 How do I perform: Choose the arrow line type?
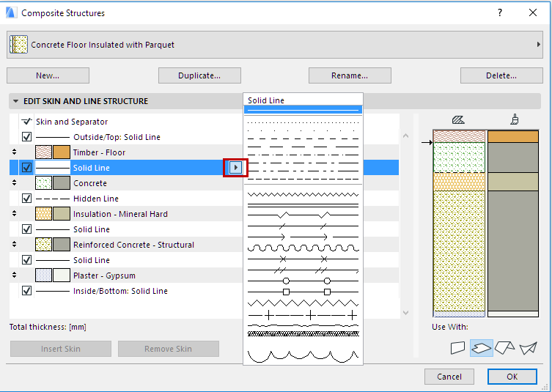[303, 237]
